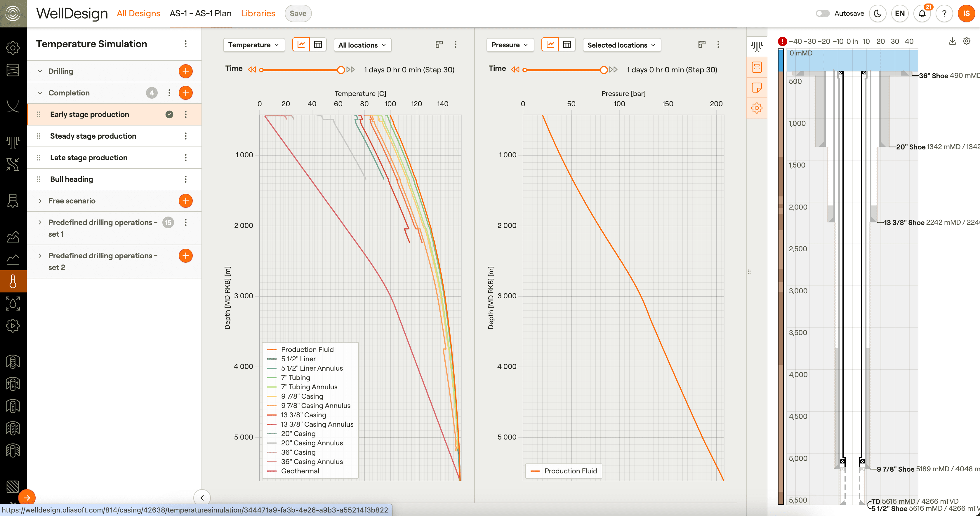This screenshot has height=516, width=980.
Task: Toggle Geothermal series in temperature legend
Action: point(300,471)
